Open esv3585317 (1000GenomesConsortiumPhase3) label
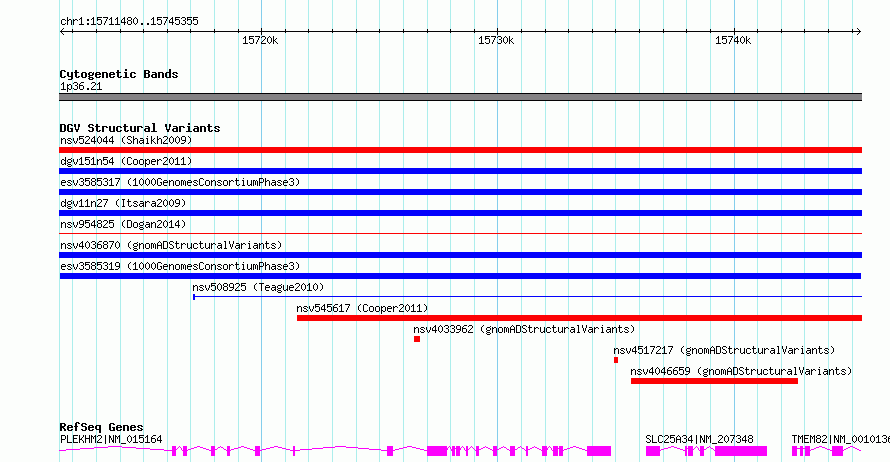Viewport: 890px width, 462px height. pos(180,182)
